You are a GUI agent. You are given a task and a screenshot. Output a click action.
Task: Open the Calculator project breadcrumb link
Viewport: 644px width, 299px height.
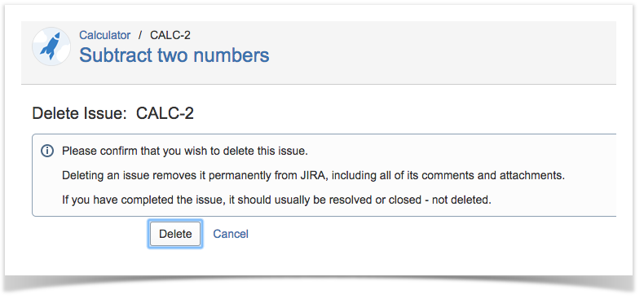click(104, 35)
